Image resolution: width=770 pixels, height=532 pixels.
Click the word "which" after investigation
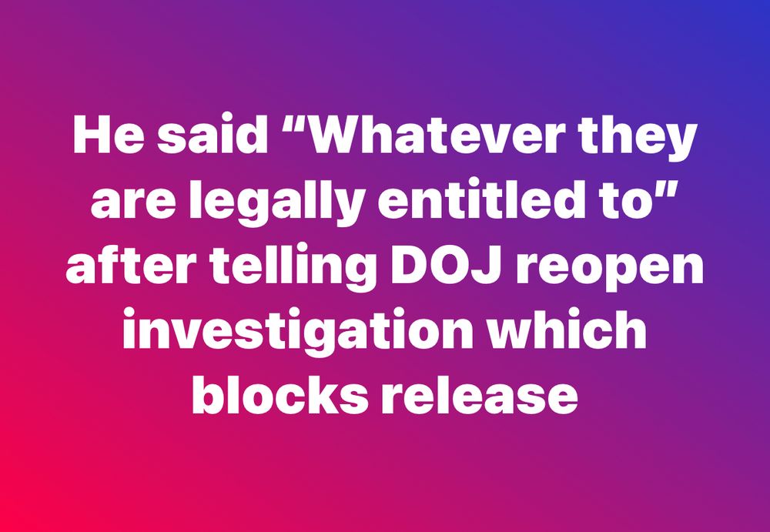coord(569,330)
